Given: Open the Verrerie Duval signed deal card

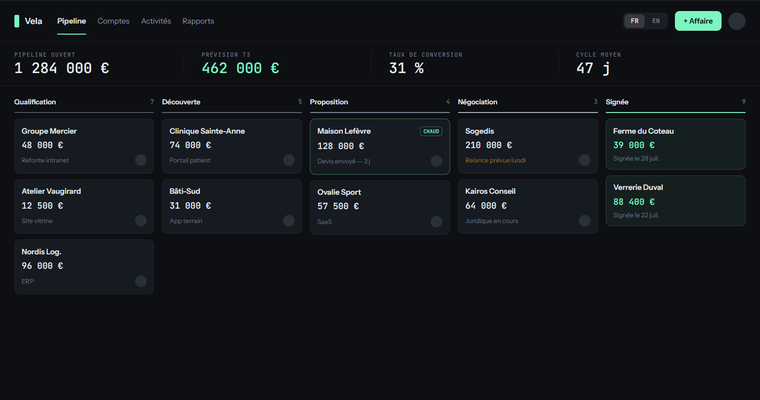Looking at the screenshot, I should point(675,201).
